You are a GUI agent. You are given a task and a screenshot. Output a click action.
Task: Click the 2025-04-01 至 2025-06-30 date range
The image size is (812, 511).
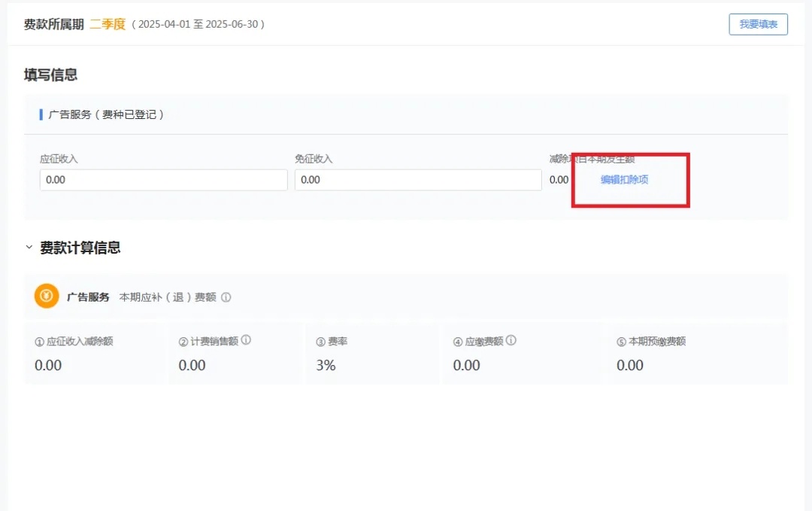pos(198,24)
